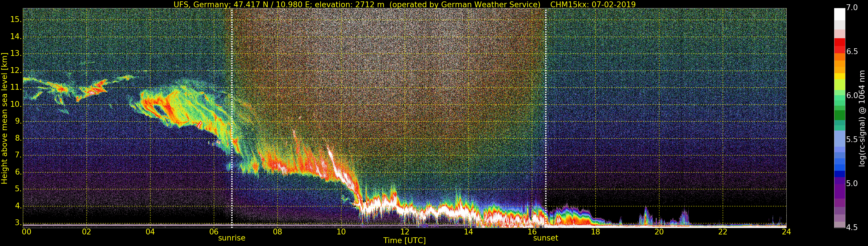This screenshot has height=246, width=868.
Task: Click the '5.' height tick label
Action: (x=18, y=189)
